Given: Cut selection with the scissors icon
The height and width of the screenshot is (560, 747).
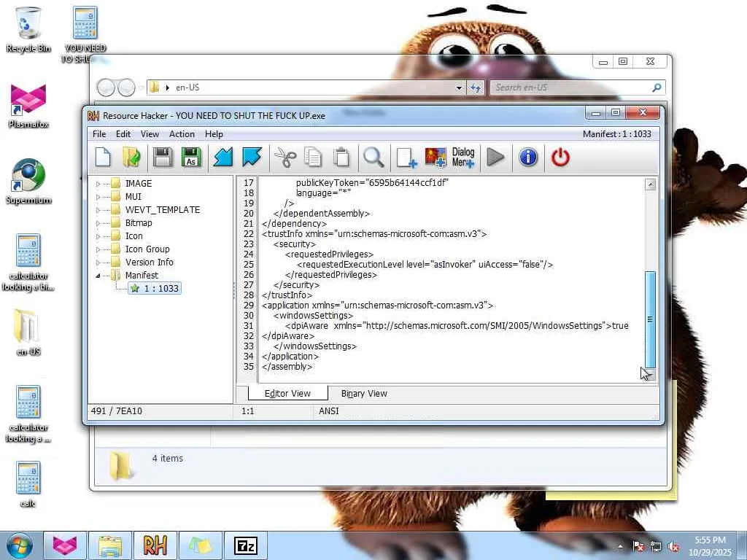Looking at the screenshot, I should coord(285,157).
